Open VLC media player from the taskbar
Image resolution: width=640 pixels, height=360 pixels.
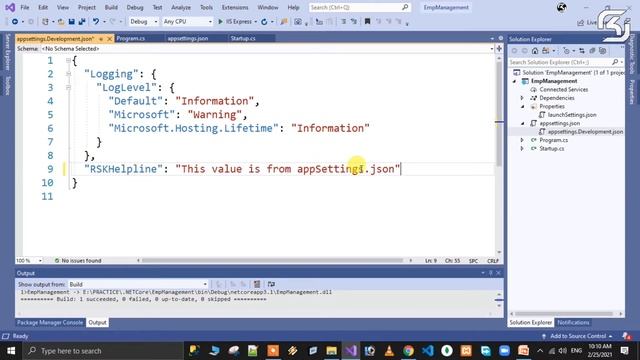click(x=389, y=351)
